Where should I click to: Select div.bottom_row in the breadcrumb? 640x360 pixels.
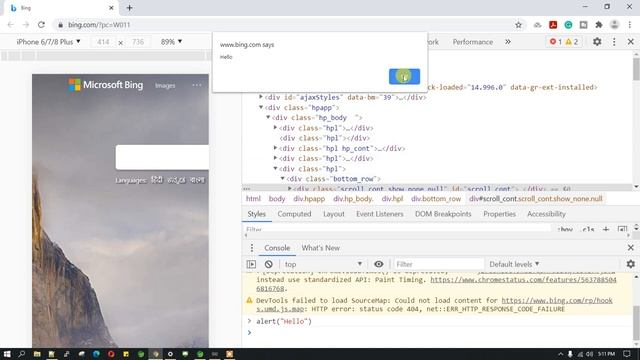point(436,199)
